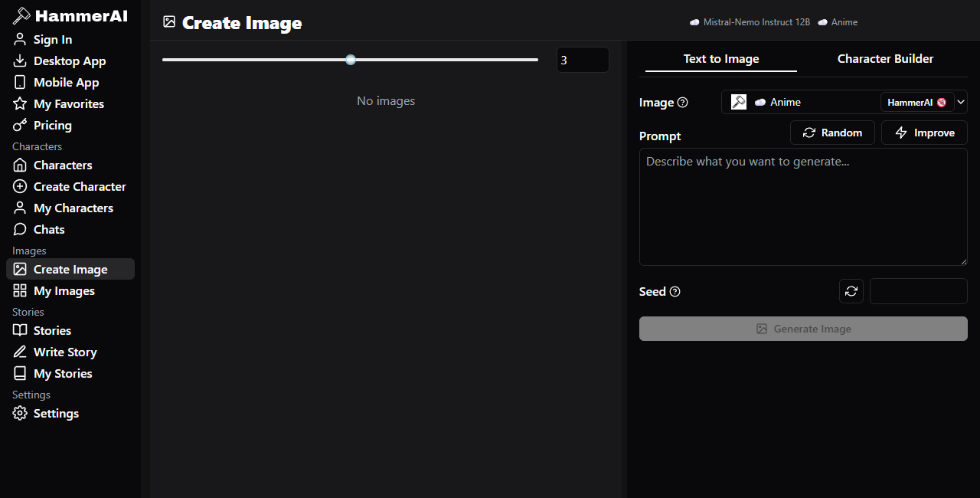This screenshot has width=980, height=498.
Task: Click the HammerAI badge in model selector
Action: [x=917, y=102]
